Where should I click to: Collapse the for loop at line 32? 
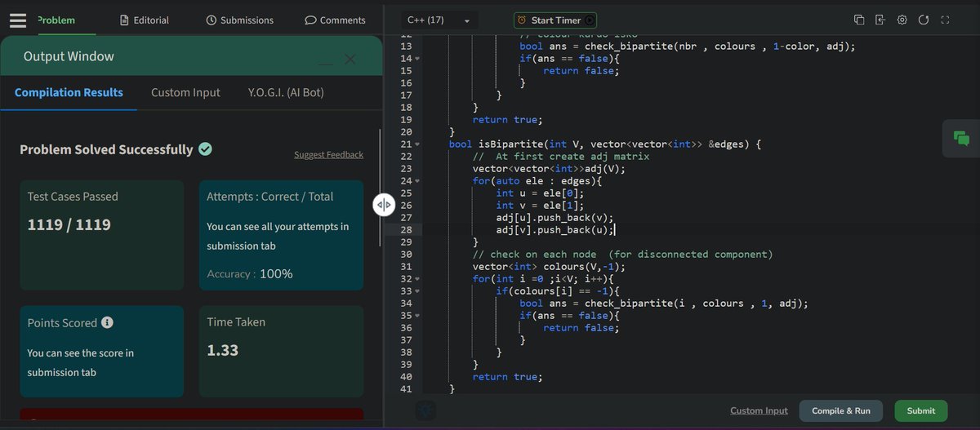click(418, 279)
